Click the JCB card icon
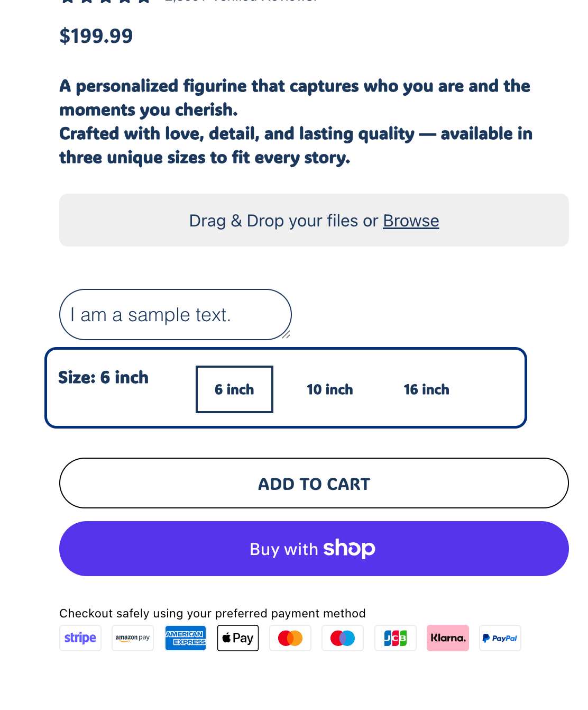Image resolution: width=588 pixels, height=710 pixels. point(396,638)
